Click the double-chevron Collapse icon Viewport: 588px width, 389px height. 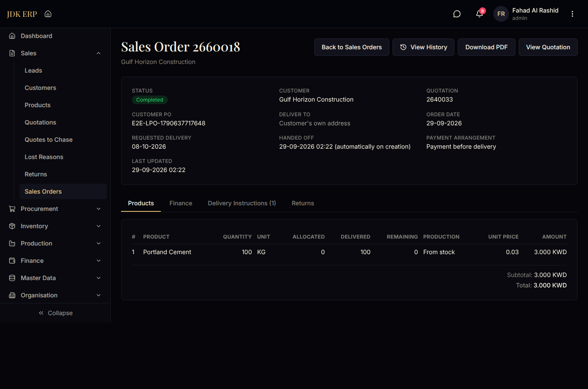point(41,313)
